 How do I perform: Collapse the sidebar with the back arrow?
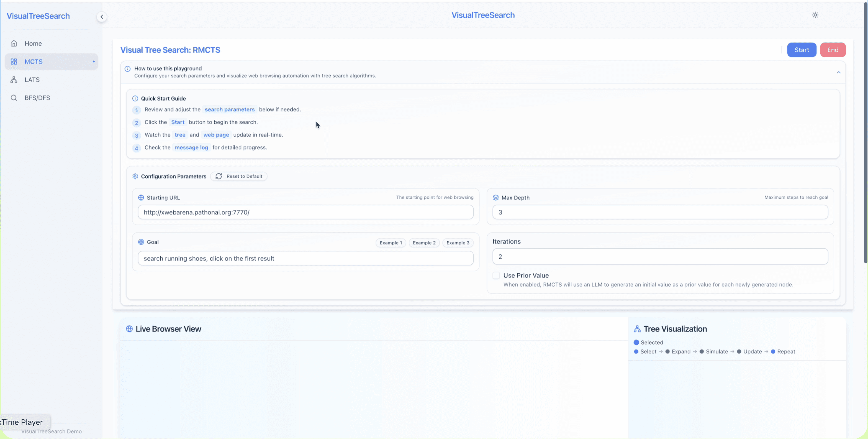(101, 17)
